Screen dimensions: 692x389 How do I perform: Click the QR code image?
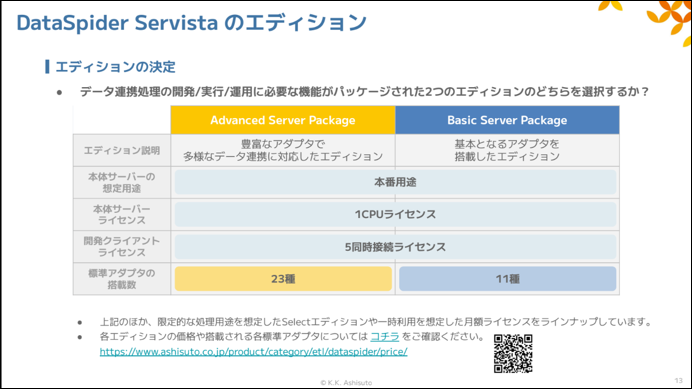[x=513, y=354]
